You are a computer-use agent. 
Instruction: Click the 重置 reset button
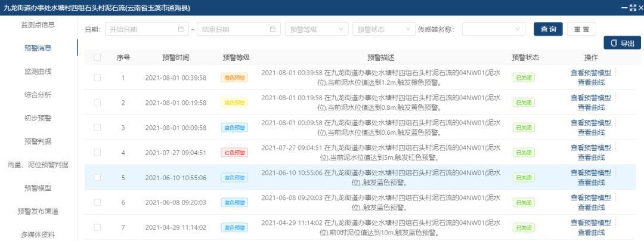coord(581,29)
